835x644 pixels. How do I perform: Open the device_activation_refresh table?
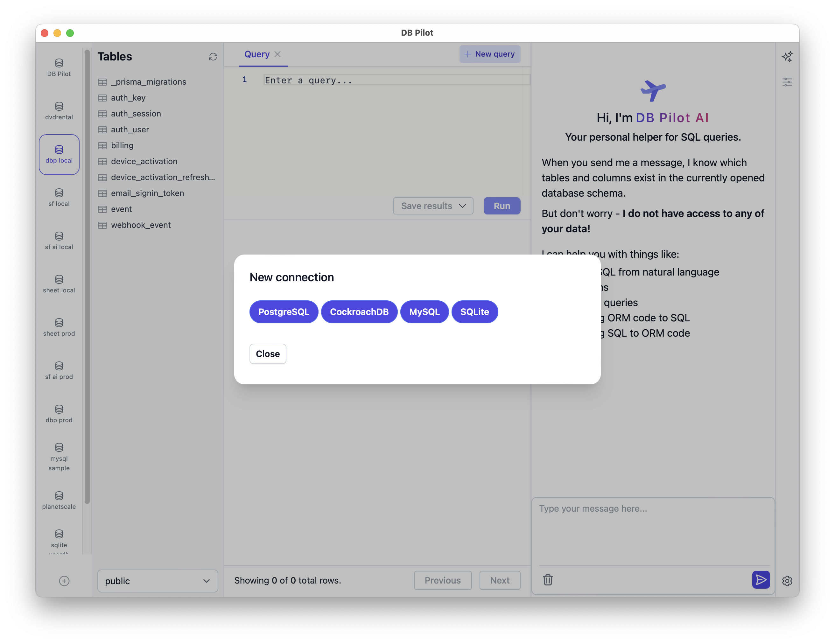158,177
